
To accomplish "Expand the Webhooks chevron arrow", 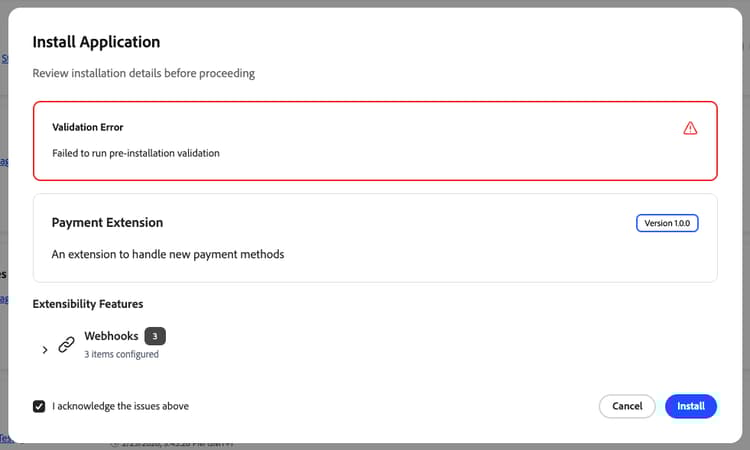I will [x=45, y=349].
